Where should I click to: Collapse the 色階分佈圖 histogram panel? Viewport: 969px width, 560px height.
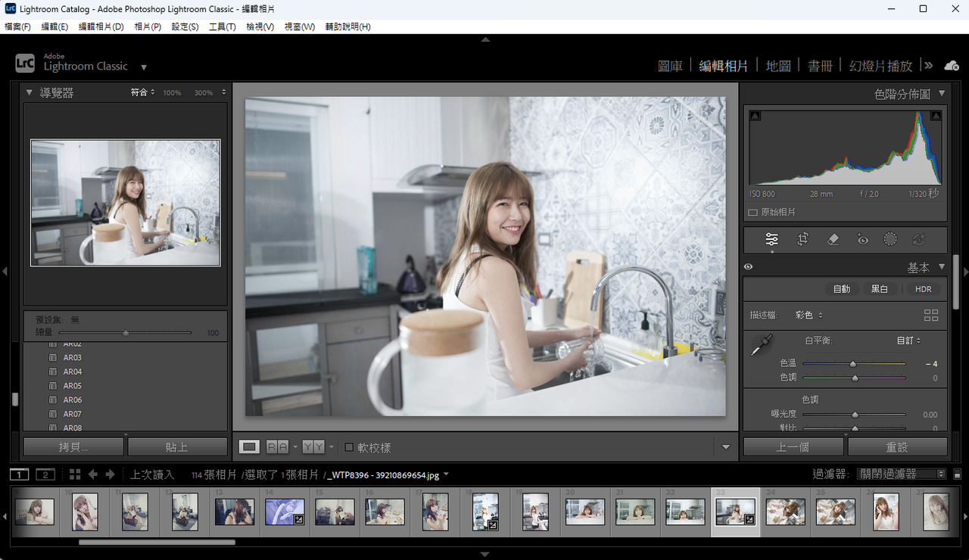pos(942,94)
